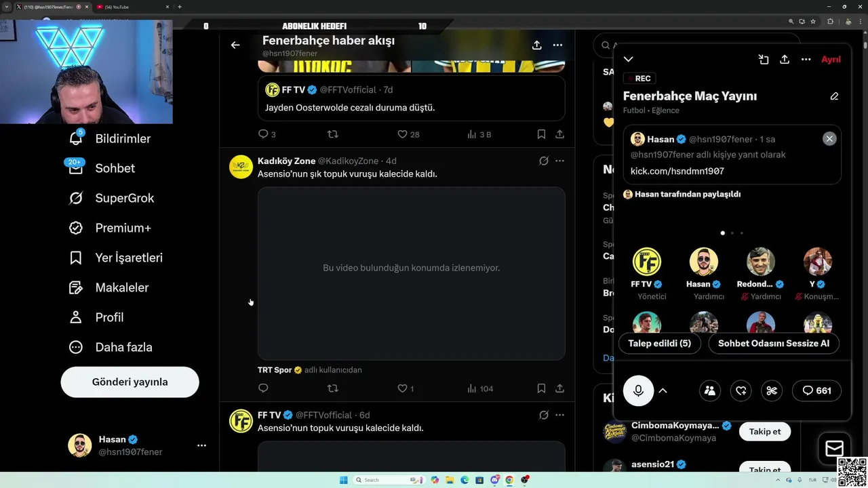
Task: Open the Space clip scissors tool
Action: coord(772,390)
